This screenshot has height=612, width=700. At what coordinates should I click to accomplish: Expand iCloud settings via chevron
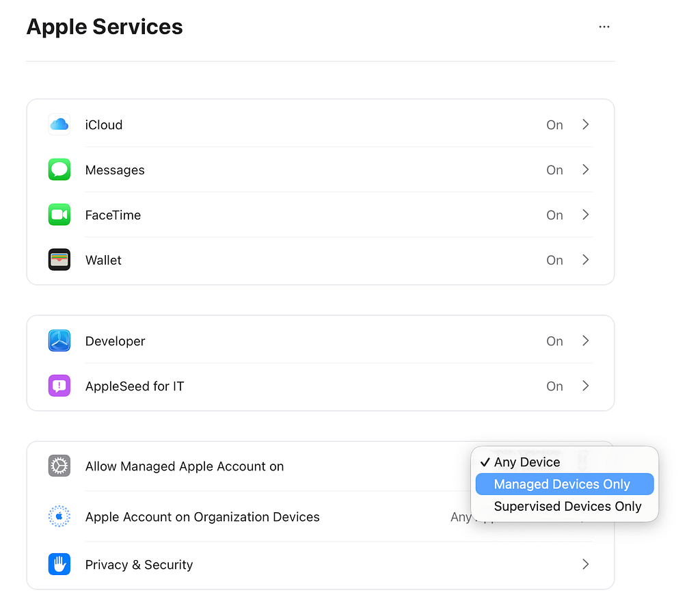pyautogui.click(x=586, y=124)
